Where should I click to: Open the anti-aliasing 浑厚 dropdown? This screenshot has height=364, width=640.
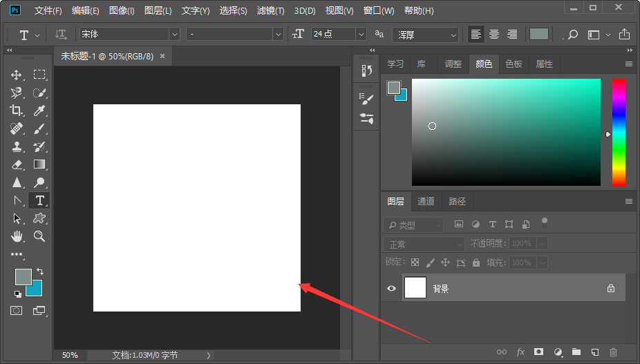coord(425,35)
